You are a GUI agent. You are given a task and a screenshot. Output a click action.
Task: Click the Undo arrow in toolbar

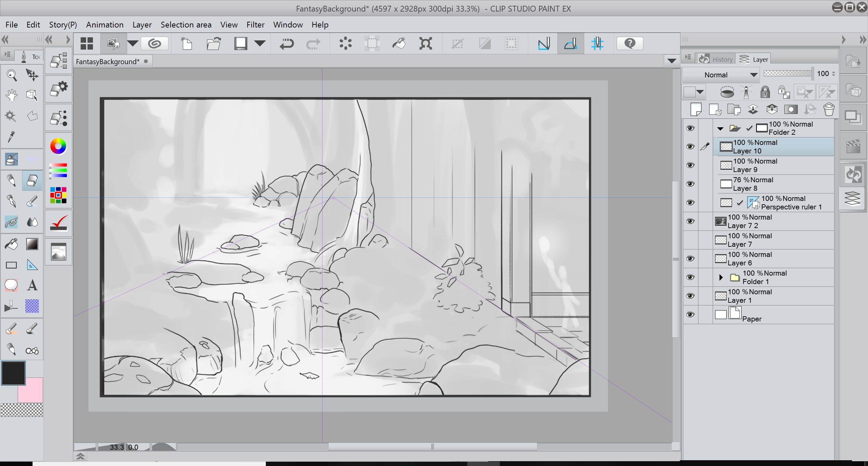[287, 43]
